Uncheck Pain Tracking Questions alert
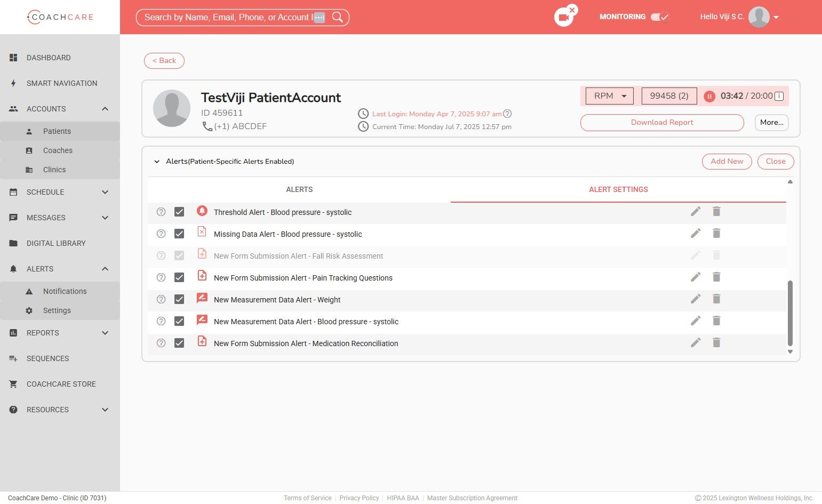 (179, 277)
